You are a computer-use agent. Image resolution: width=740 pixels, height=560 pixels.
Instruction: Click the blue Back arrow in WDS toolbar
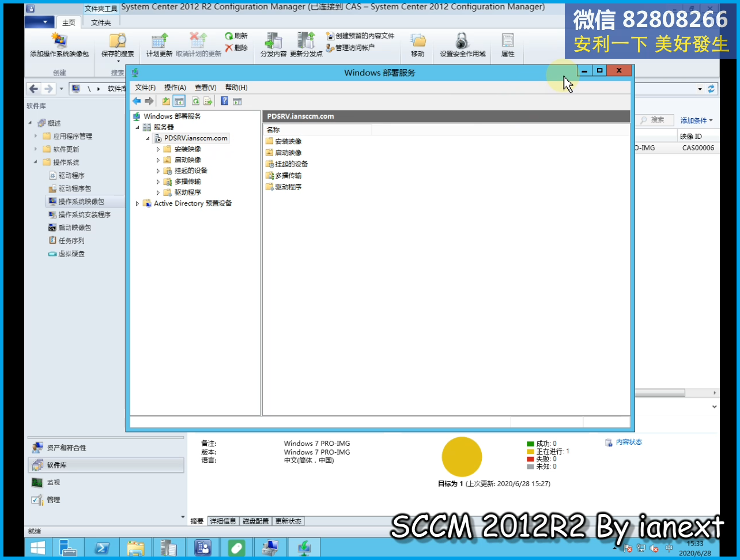[137, 101]
